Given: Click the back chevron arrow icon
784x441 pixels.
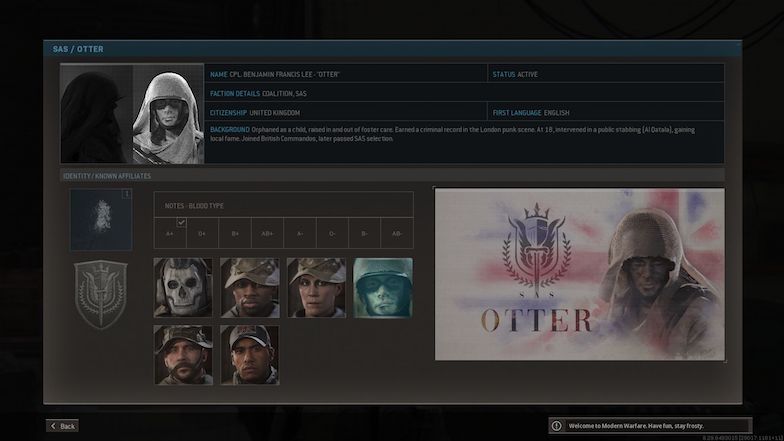Looking at the screenshot, I should [54, 426].
